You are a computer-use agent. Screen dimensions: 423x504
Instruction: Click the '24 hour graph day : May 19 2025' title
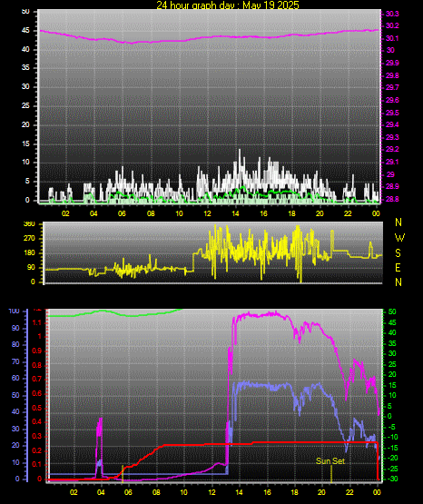pos(228,5)
